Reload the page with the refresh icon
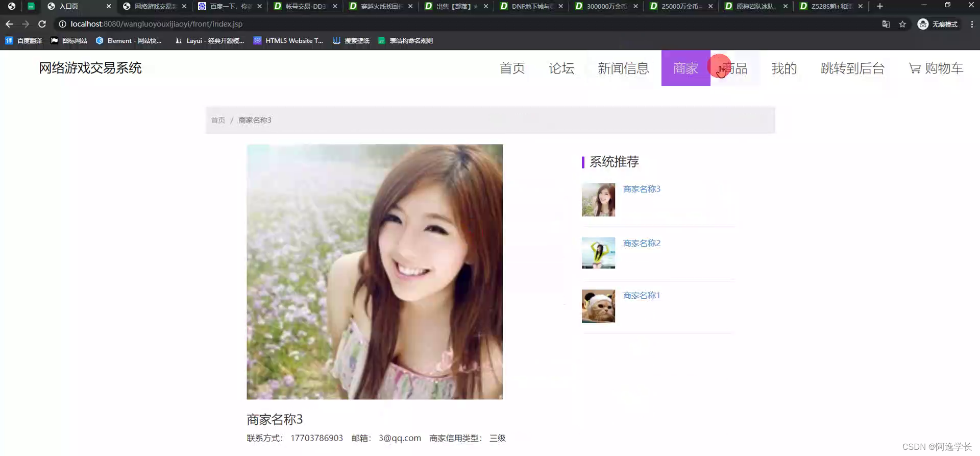The height and width of the screenshot is (456, 980). pyautogui.click(x=42, y=24)
